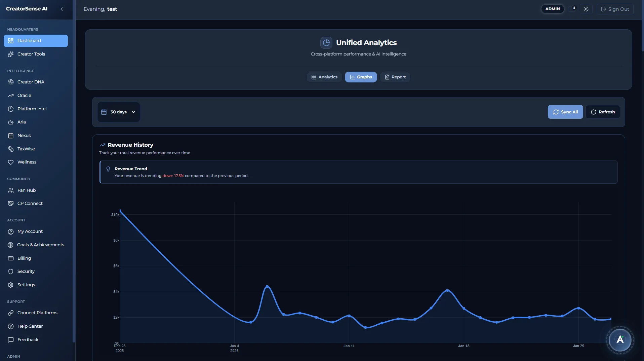Click the ADMIN role badge
644x361 pixels.
pyautogui.click(x=552, y=9)
